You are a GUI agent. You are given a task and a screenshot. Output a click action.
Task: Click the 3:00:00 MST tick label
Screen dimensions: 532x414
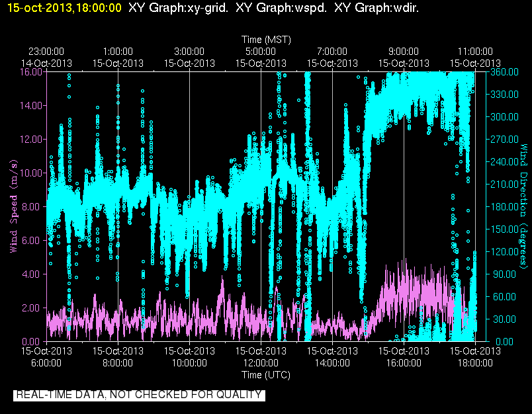[x=189, y=52]
